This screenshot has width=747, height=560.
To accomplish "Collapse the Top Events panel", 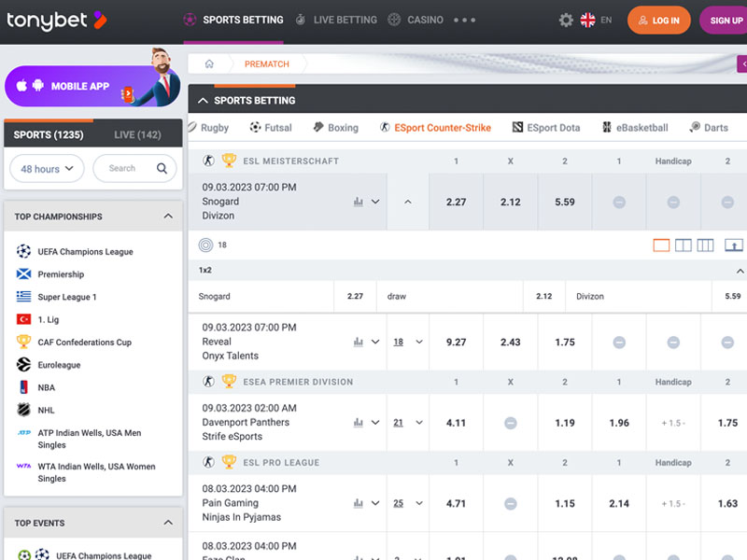I will click(x=168, y=523).
